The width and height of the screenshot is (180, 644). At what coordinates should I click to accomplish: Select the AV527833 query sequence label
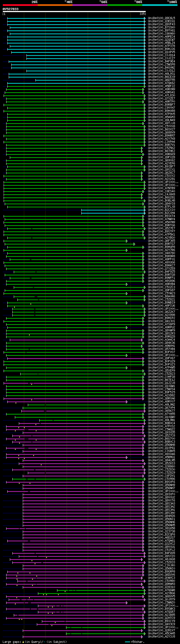(x=11, y=9)
